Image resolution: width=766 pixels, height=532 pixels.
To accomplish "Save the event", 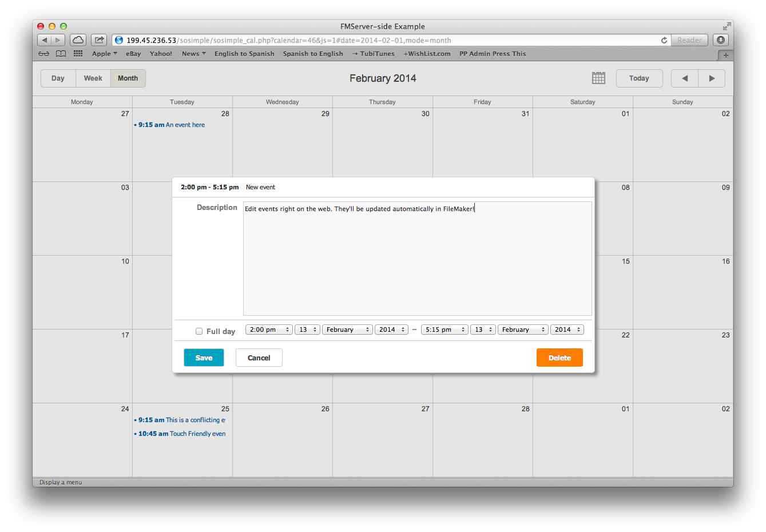I will click(204, 358).
